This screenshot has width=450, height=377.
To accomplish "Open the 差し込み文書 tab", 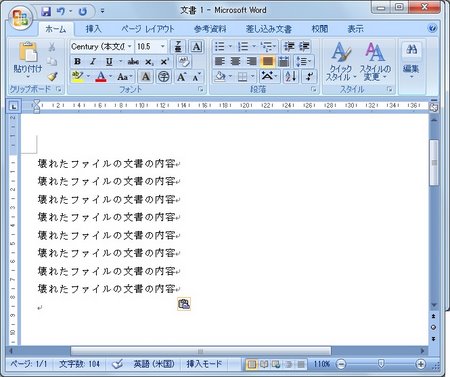I will tap(269, 29).
